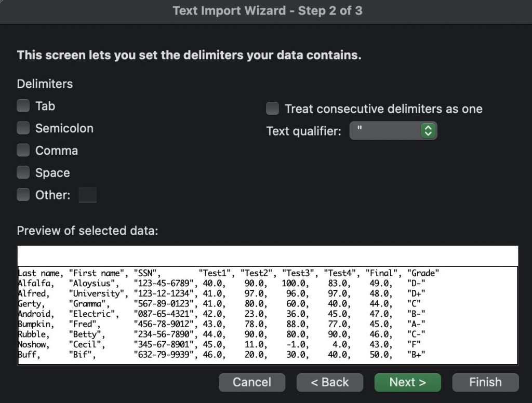The image size is (532, 403).
Task: Check the Space delimiter option
Action: (23, 172)
